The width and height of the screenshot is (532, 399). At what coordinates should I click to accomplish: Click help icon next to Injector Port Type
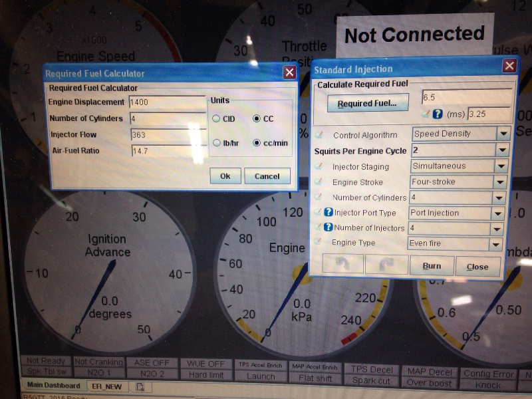pos(329,213)
